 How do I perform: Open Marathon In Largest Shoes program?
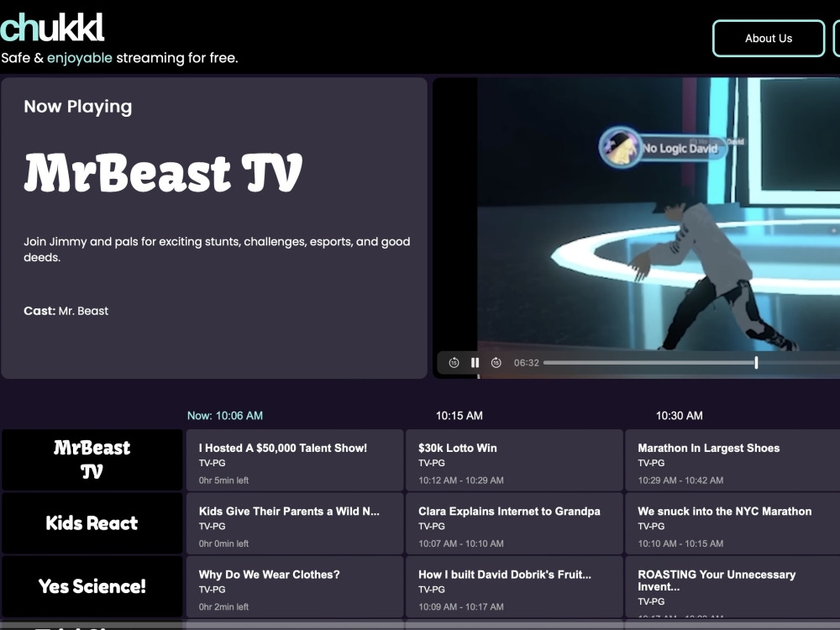pos(732,459)
